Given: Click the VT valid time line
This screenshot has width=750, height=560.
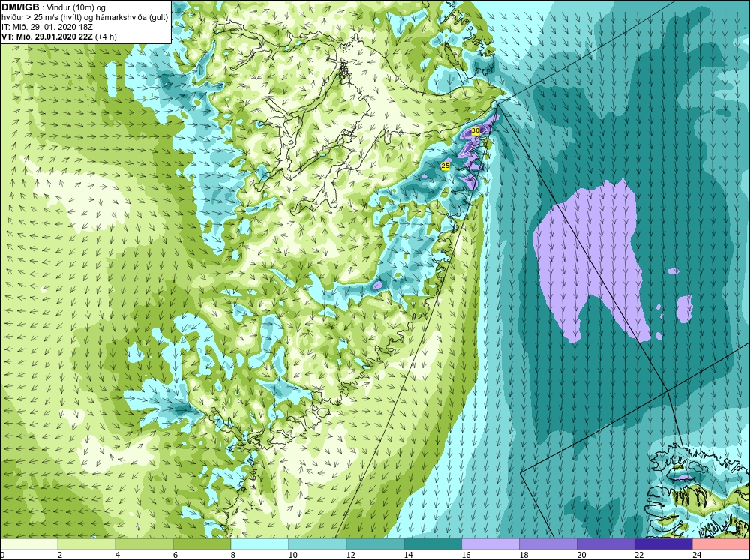Looking at the screenshot, I should [58, 37].
